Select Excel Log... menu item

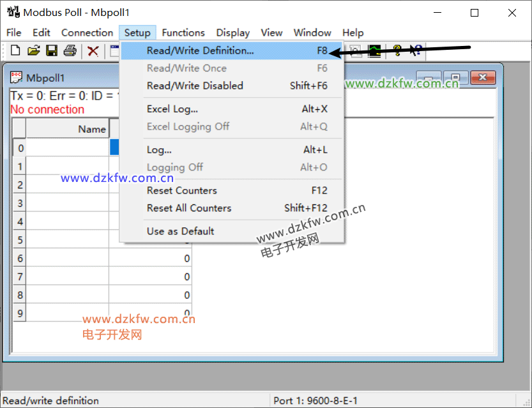172,109
